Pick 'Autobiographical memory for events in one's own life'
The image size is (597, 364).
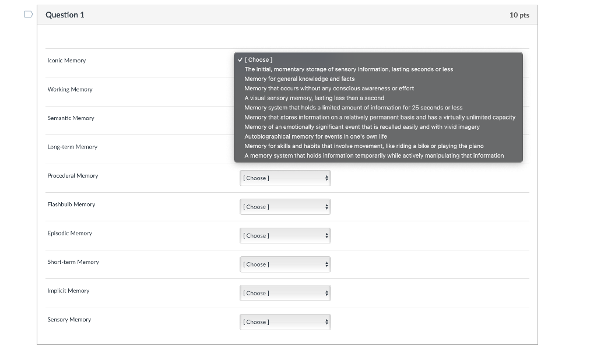click(x=315, y=136)
